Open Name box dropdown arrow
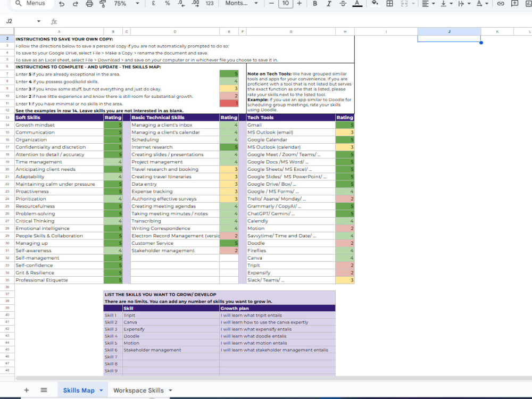532x399 pixels. click(x=39, y=21)
